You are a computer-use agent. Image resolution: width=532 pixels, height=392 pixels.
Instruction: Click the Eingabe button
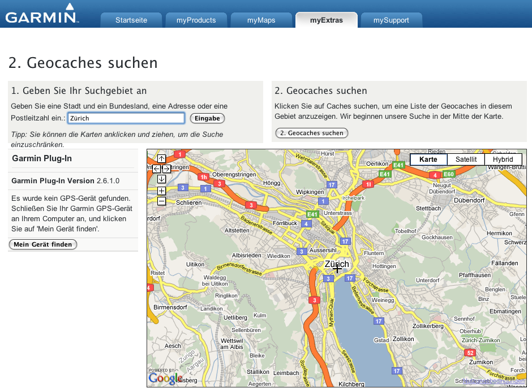coord(207,118)
